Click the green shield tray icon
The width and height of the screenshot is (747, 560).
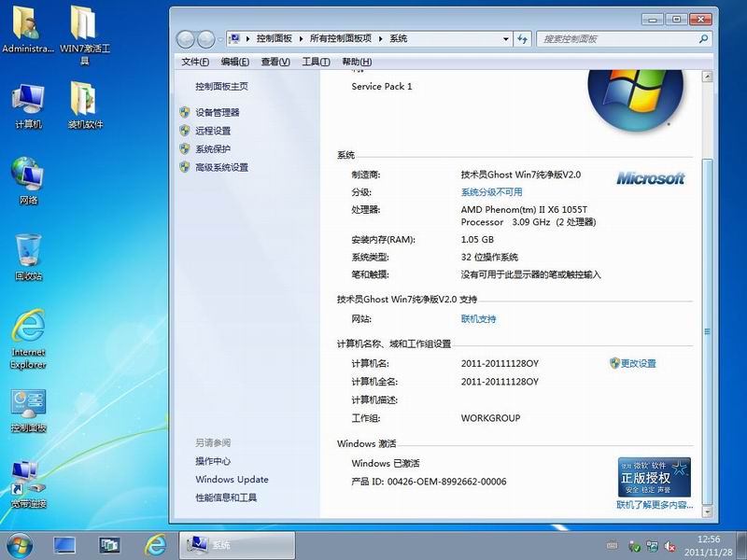pyautogui.click(x=634, y=546)
